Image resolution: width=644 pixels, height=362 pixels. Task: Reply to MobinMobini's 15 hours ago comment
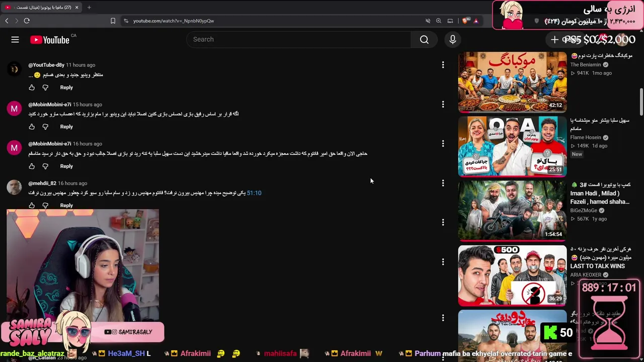[66, 127]
